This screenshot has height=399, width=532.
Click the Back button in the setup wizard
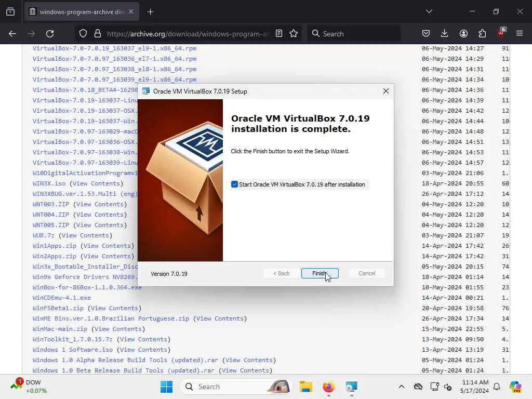tap(281, 273)
